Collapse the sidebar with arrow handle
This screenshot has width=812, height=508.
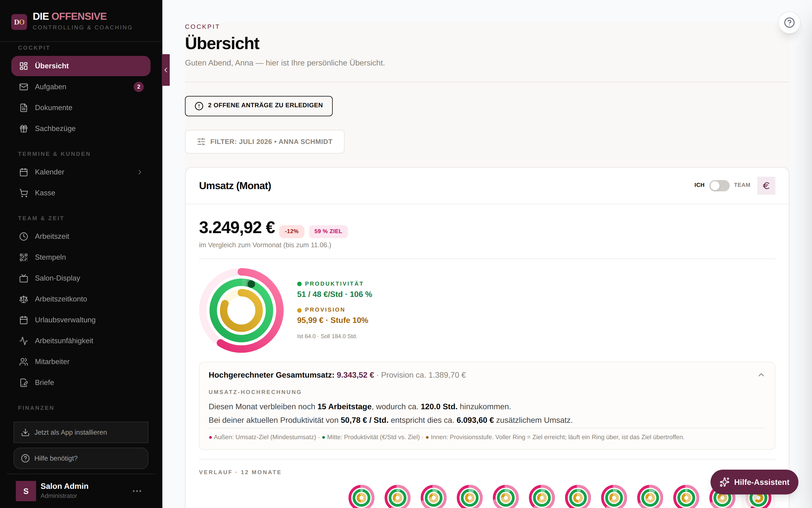[x=166, y=70]
